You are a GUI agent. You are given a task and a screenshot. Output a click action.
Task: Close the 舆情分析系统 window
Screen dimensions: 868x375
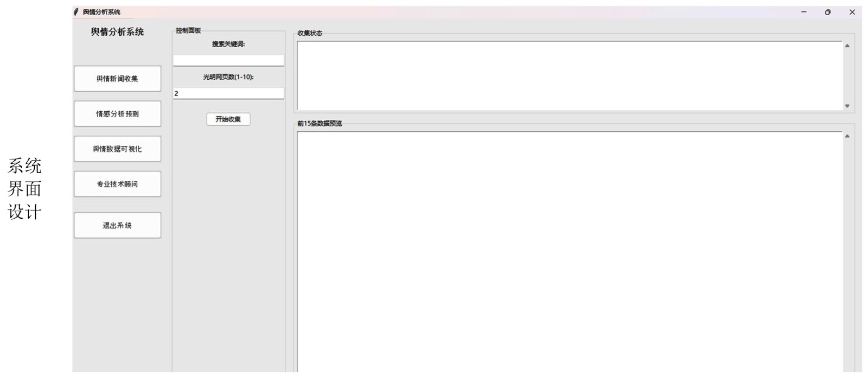852,12
